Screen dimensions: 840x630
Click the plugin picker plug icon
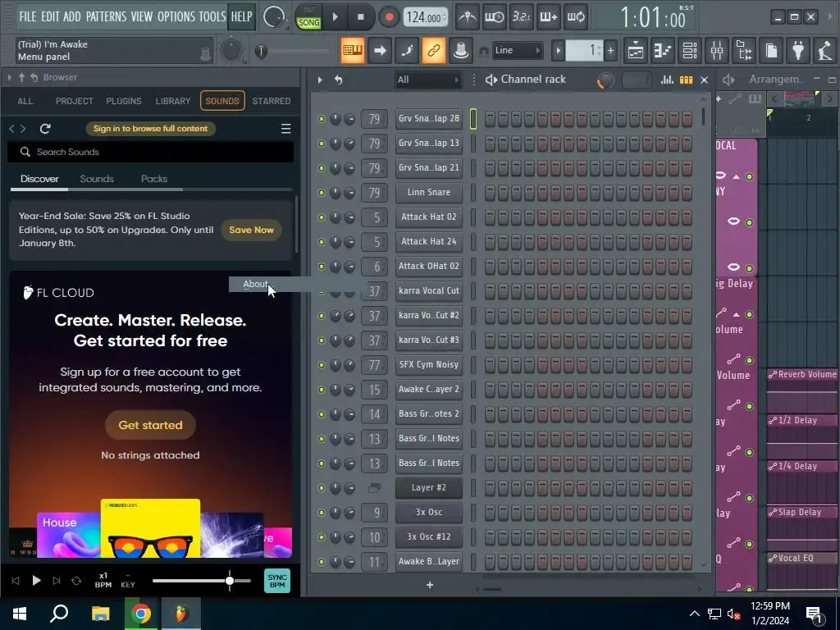(x=798, y=51)
